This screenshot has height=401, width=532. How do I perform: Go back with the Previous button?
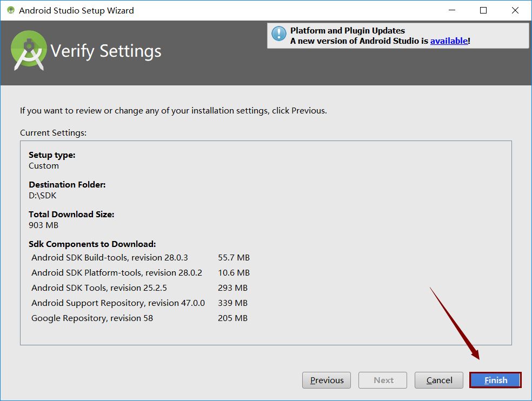327,380
